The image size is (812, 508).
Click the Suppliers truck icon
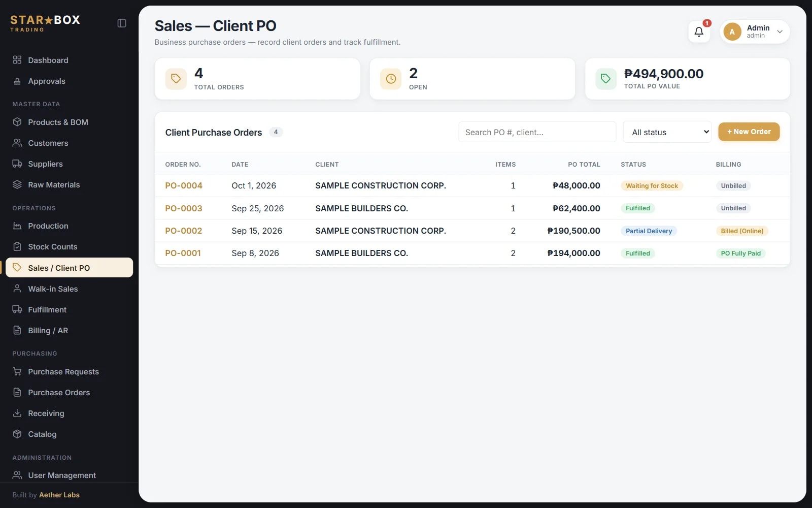coord(17,164)
